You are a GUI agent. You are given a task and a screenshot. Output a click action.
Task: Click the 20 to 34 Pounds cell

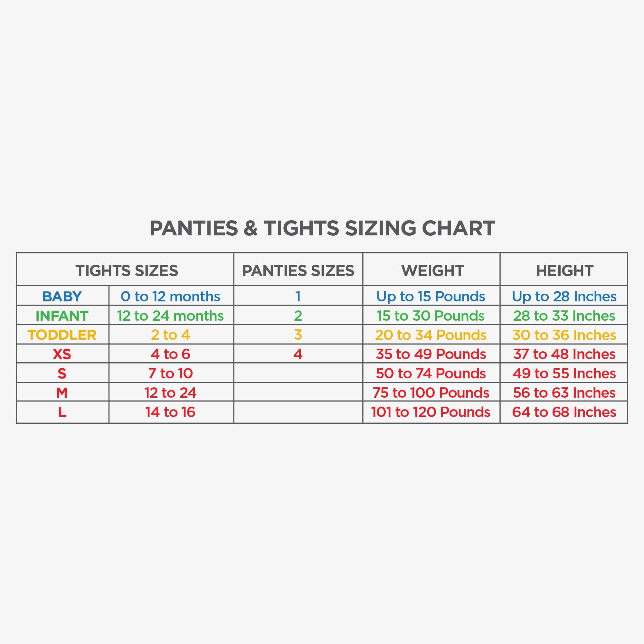tap(431, 335)
